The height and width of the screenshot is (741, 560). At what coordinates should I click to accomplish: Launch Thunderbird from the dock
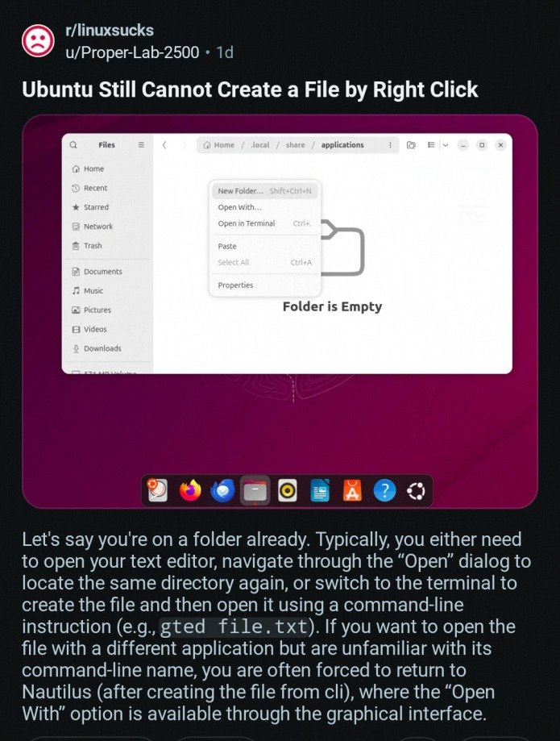(x=222, y=490)
